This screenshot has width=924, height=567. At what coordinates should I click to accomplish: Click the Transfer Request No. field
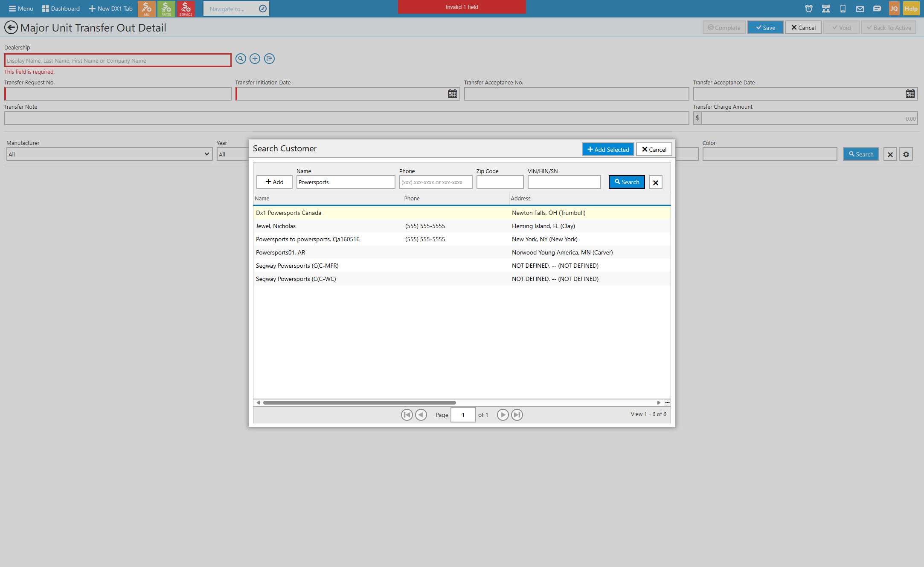[118, 94]
